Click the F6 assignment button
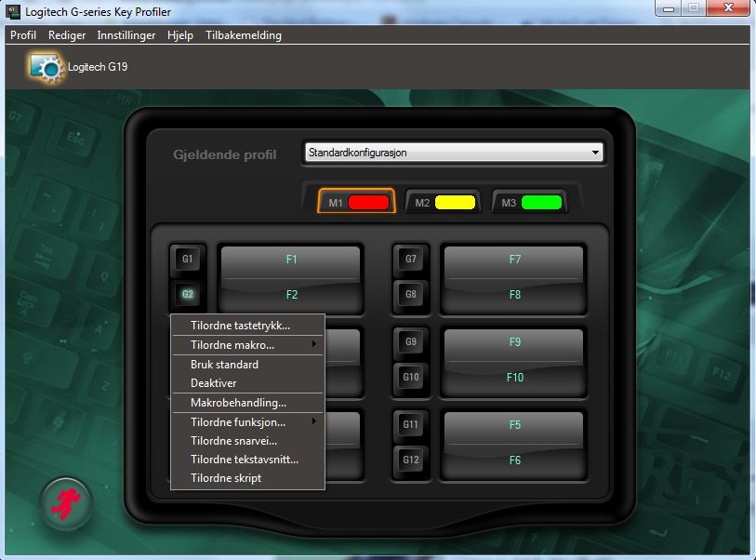The width and height of the screenshot is (756, 560). [x=514, y=460]
